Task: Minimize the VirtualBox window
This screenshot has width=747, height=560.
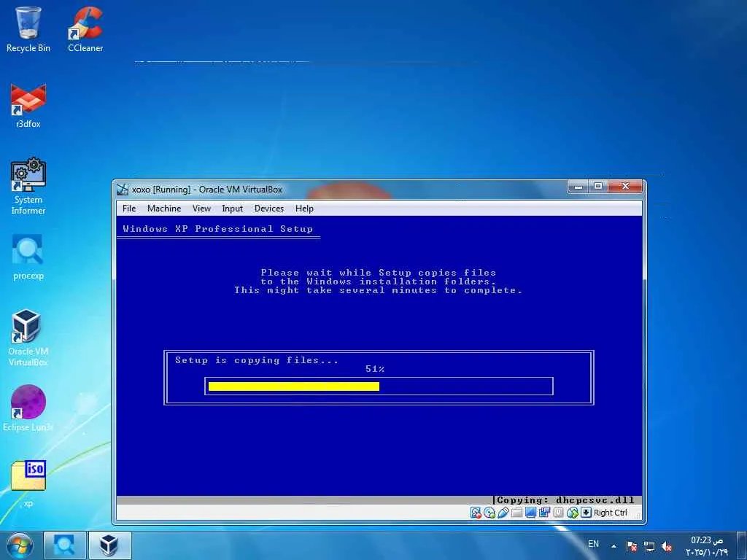Action: [578, 187]
